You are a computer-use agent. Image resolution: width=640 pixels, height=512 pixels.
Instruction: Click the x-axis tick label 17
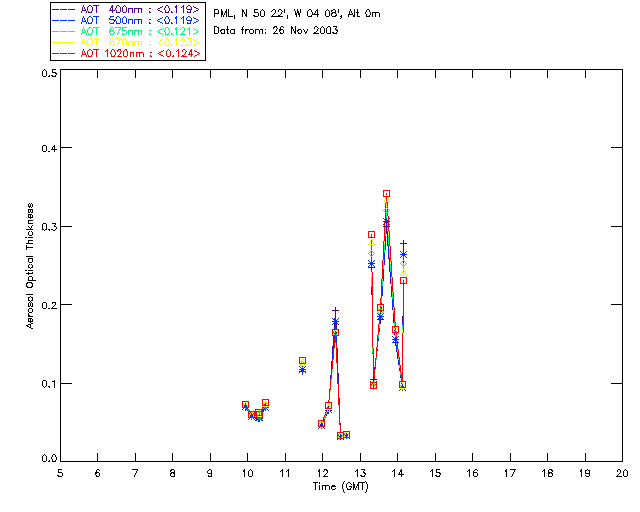pos(510,473)
